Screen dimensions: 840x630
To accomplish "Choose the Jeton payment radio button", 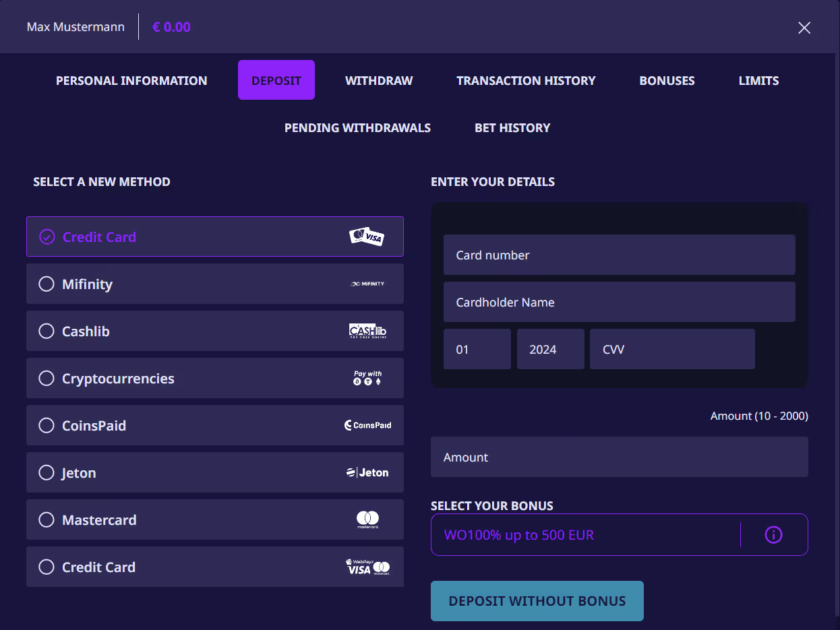I will (47, 472).
